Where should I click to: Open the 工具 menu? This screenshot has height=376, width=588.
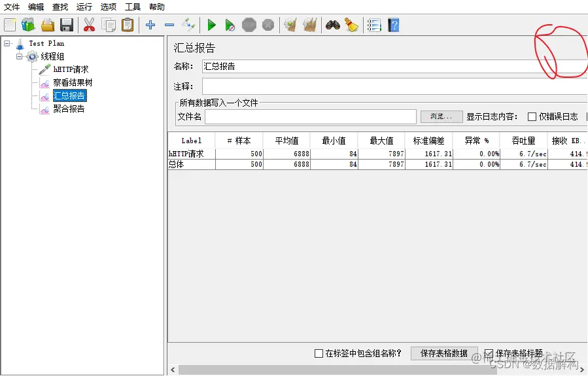point(132,7)
